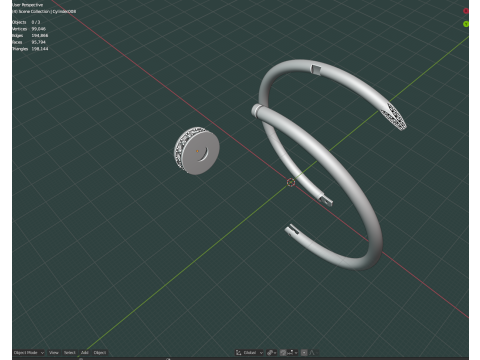Click the Triangles count statistic
Viewport: 480px width, 360px height.
[x=30, y=49]
